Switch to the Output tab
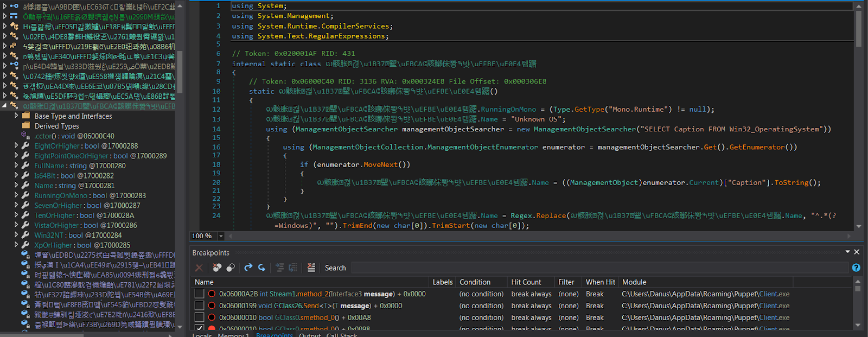The width and height of the screenshot is (868, 337). pyautogui.click(x=310, y=335)
